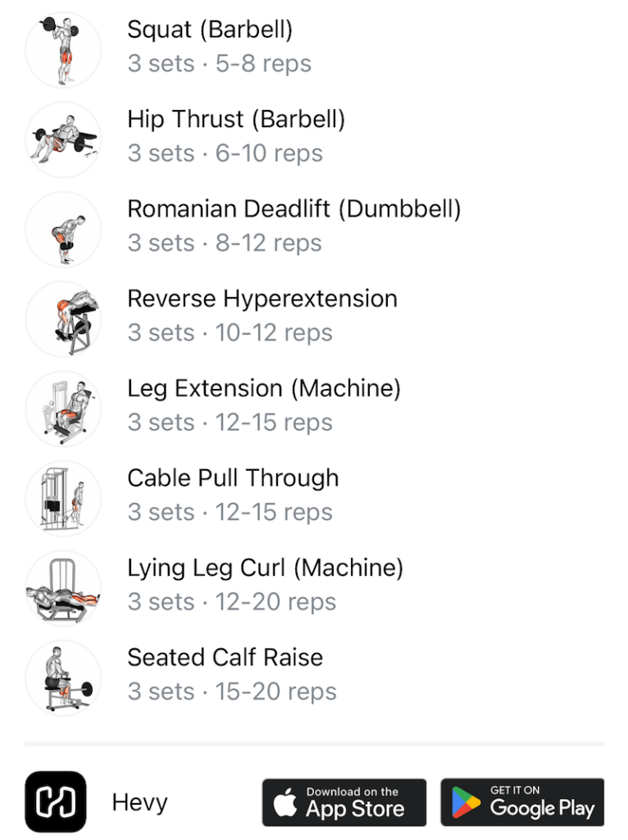Click the Lying Leg Curl illustration
628x840 pixels.
click(63, 588)
